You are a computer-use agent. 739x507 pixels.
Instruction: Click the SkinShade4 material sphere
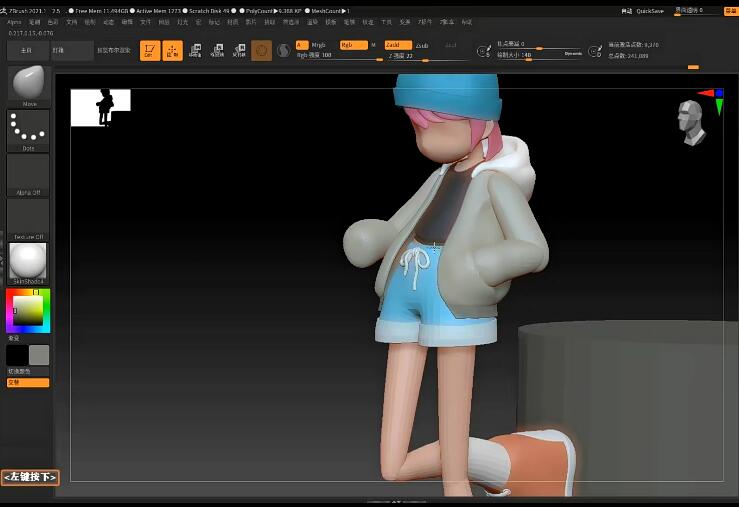(x=28, y=262)
